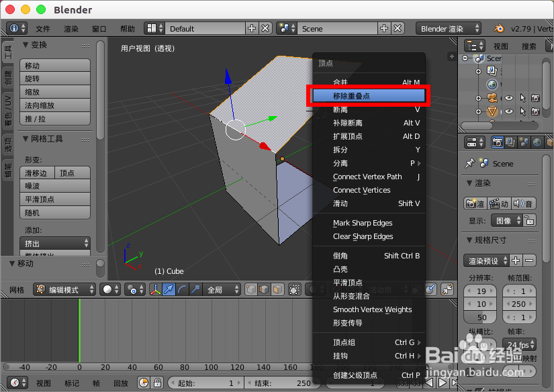This screenshot has height=392, width=554.
Task: Click the world icon in the Scene tree
Action: (491, 83)
